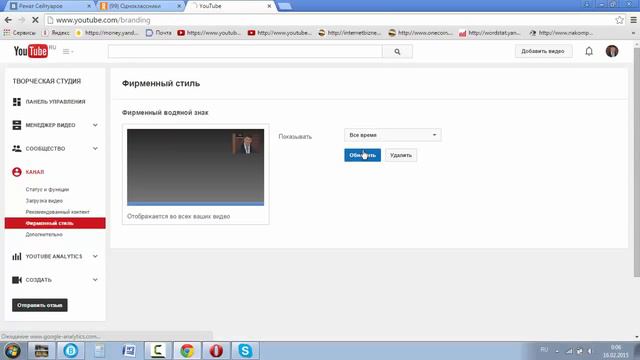Open the wordstat bookmark

click(x=490, y=33)
